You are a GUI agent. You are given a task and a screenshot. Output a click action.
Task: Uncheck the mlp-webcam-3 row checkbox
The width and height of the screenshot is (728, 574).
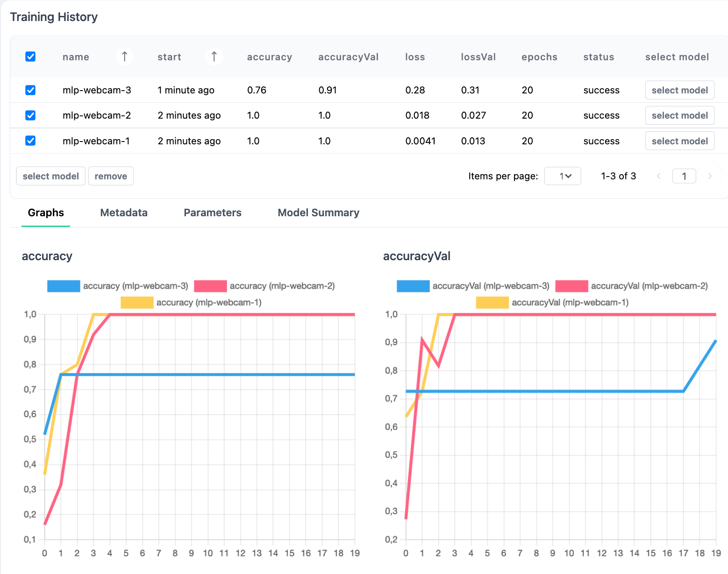[x=30, y=90]
